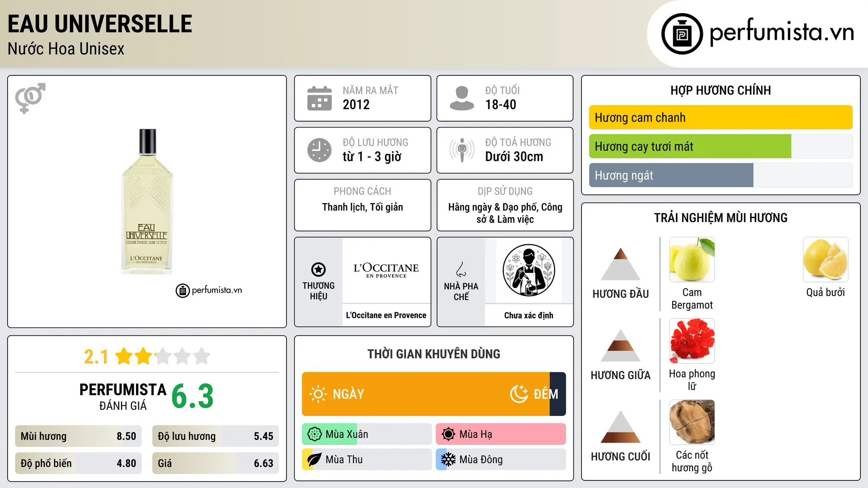This screenshot has height=488, width=868.
Task: Click the PHONG CÁCH card label
Action: coord(362,191)
